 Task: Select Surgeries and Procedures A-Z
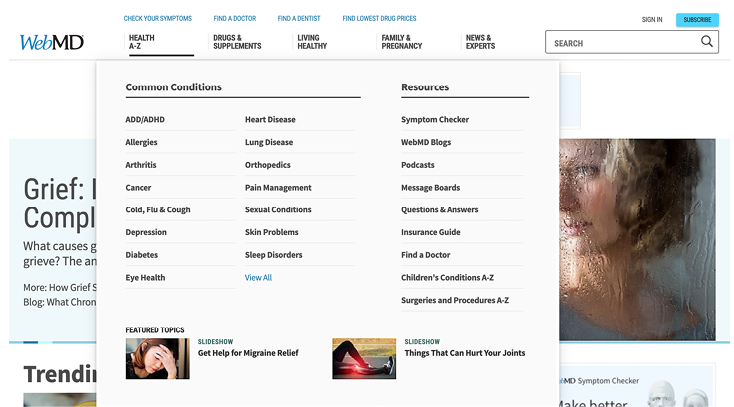tap(455, 301)
